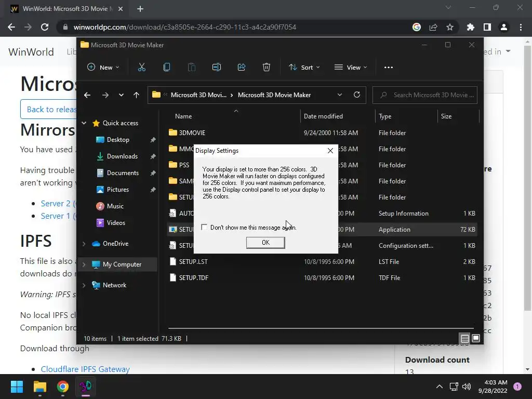Click the Copy icon in Explorer toolbar

point(167,67)
